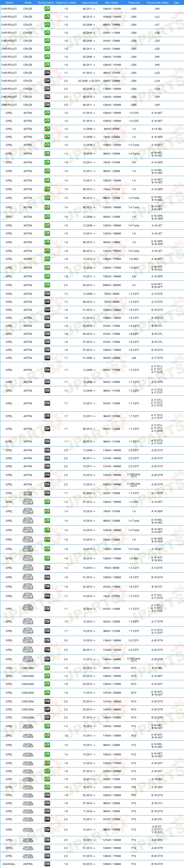
Task: Select the 96kW / 130KM power cell
Action: click(x=112, y=830)
